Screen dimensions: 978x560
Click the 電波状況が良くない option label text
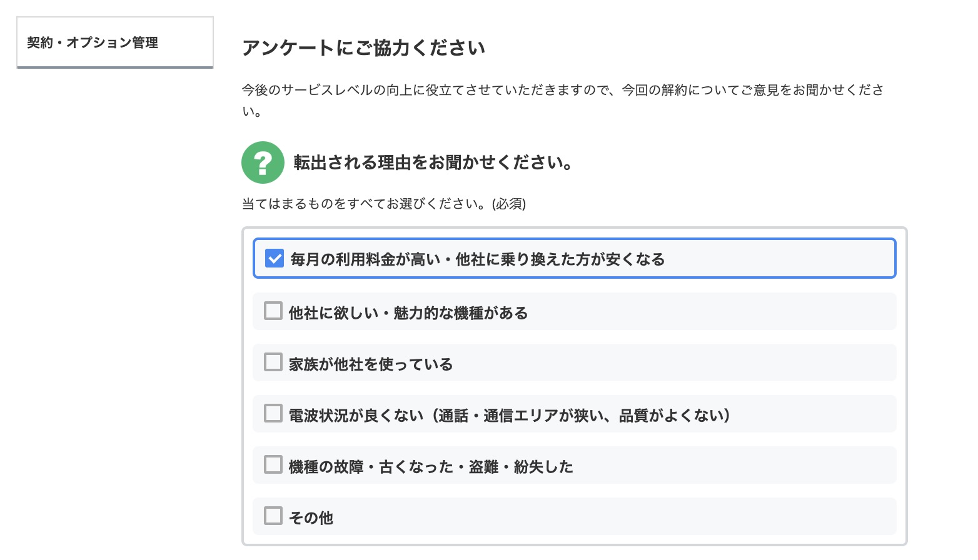pos(509,415)
